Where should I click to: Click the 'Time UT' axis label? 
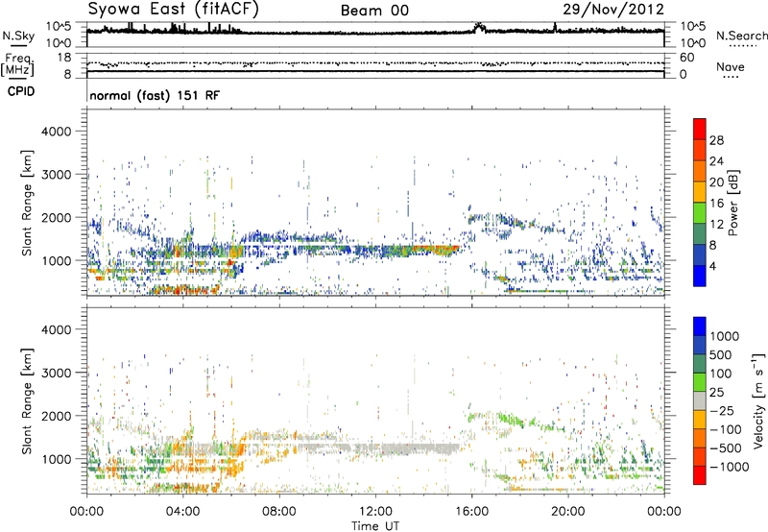pyautogui.click(x=375, y=526)
